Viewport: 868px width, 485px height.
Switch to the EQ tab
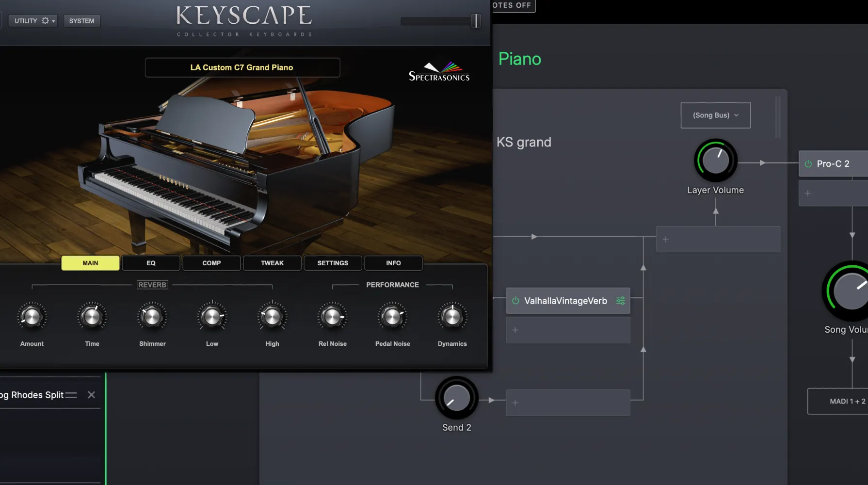coord(151,263)
